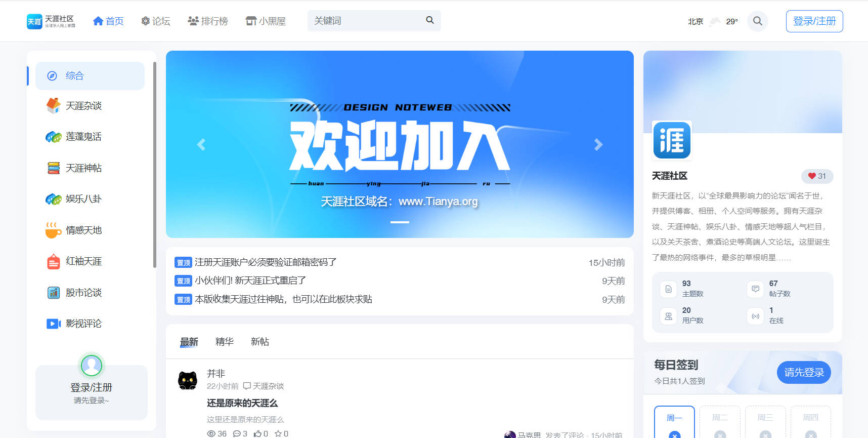
Task: Click the 登录/注册 button in header
Action: click(814, 21)
